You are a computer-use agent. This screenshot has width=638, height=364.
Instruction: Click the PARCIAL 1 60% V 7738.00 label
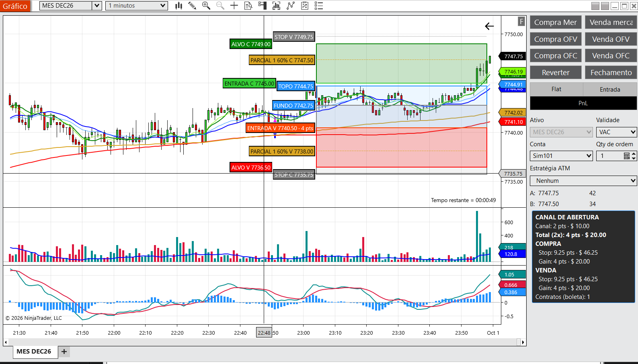282,151
